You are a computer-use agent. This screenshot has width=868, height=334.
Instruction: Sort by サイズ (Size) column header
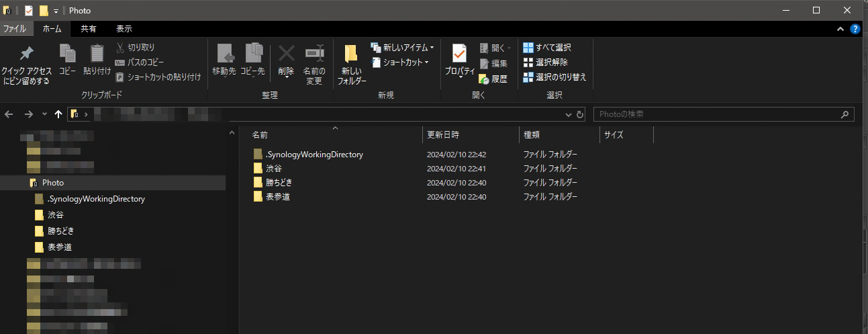(x=626, y=134)
